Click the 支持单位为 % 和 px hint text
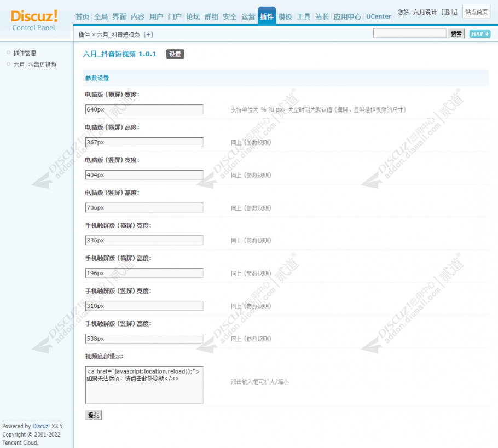 tap(318, 110)
